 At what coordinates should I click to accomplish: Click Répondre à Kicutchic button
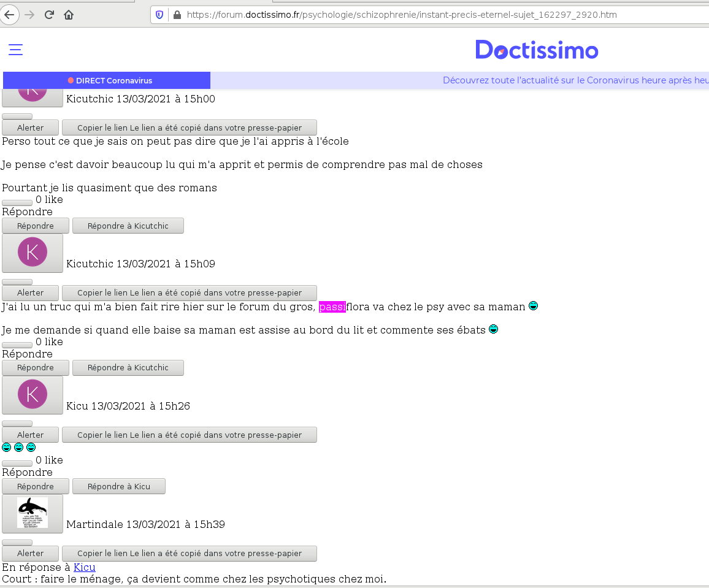coord(128,367)
